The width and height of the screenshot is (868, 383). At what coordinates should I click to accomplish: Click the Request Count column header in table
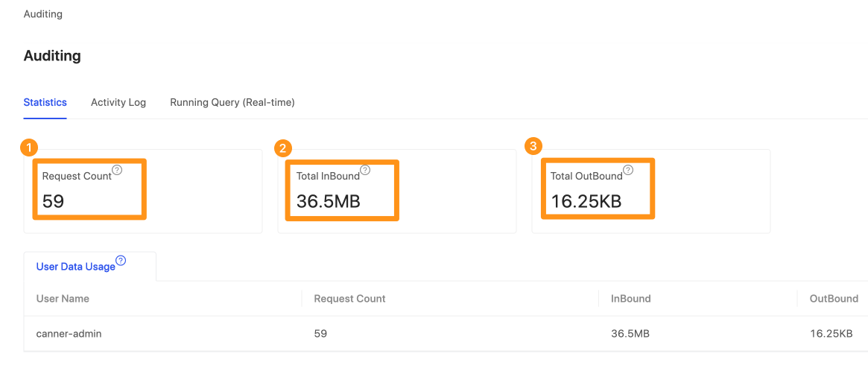350,299
